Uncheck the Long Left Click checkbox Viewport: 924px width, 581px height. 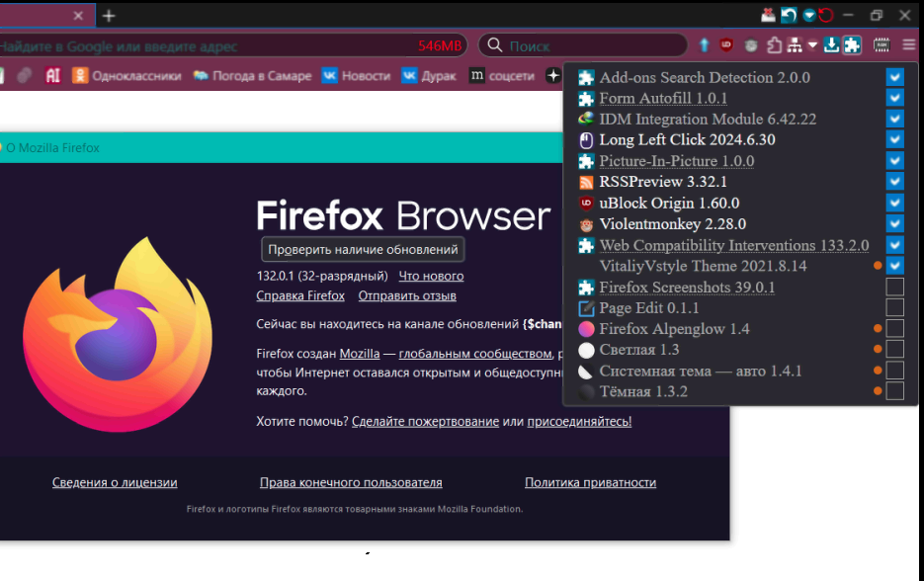coord(894,139)
